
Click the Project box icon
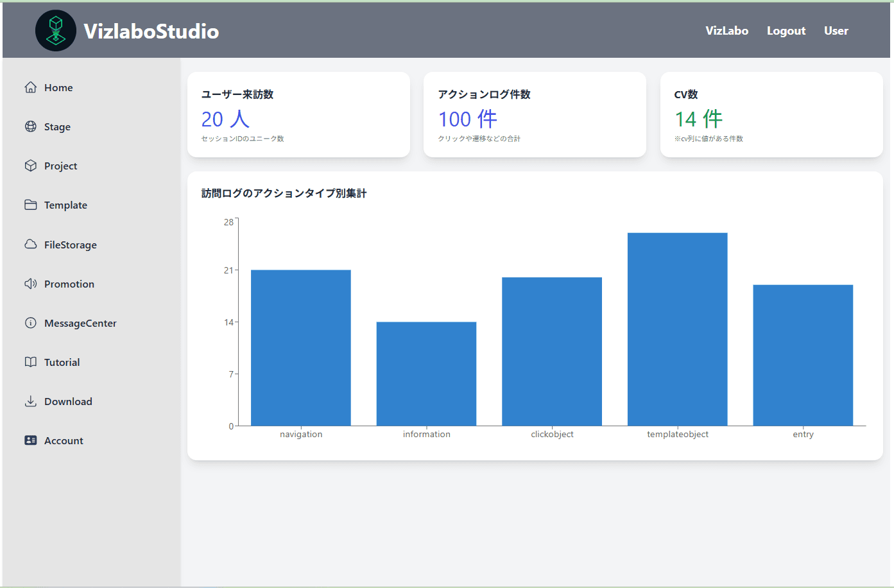(30, 165)
